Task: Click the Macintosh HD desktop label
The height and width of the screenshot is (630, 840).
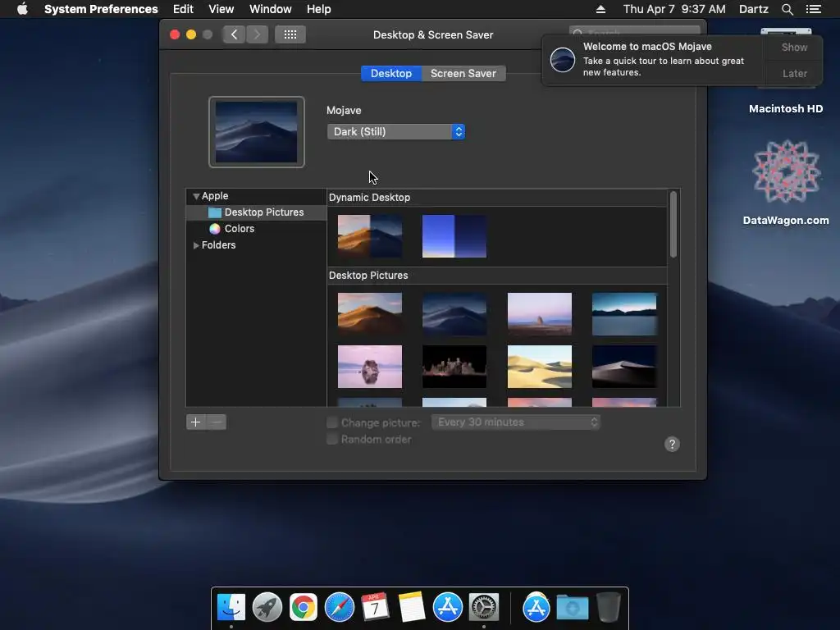Action: click(786, 109)
